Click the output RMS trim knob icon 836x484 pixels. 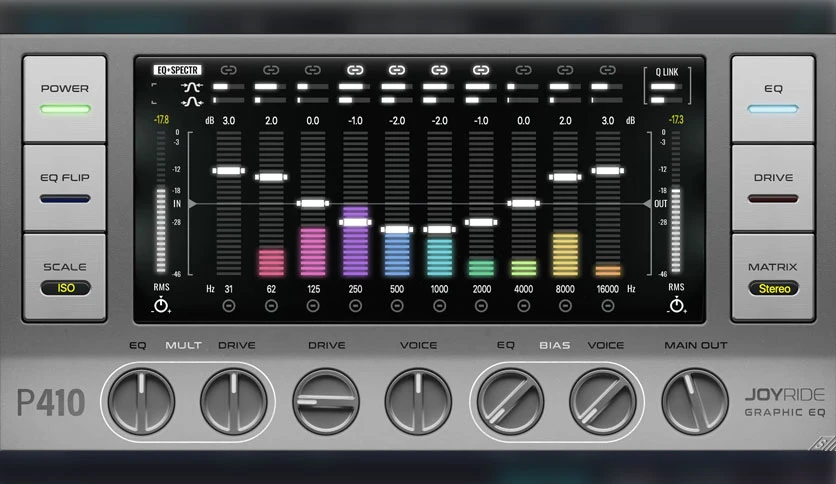point(677,306)
